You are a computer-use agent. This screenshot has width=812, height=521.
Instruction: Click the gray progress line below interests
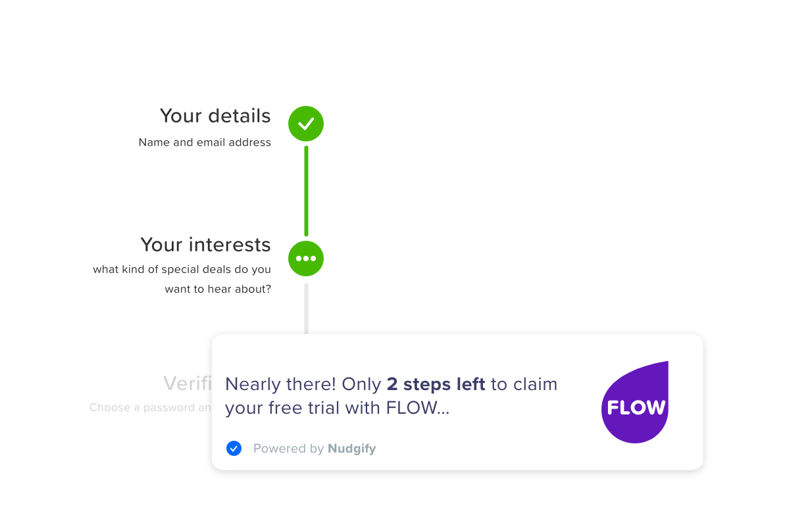point(306,308)
